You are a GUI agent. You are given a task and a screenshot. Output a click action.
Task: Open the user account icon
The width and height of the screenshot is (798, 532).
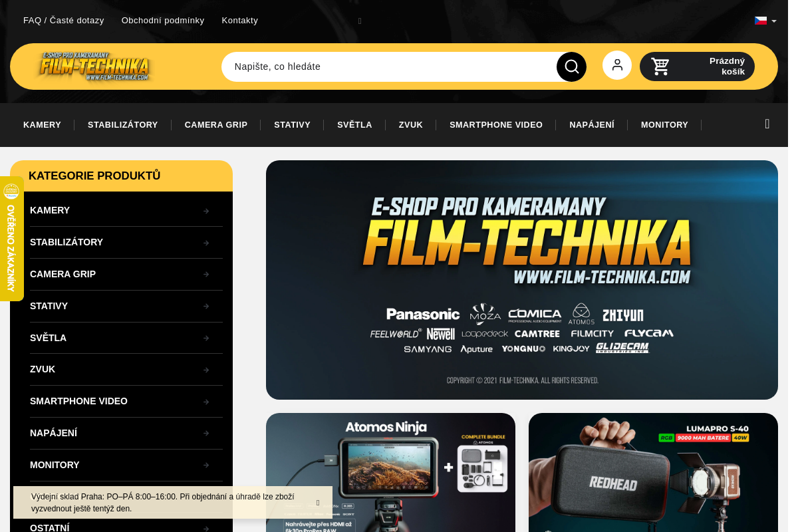click(x=617, y=65)
